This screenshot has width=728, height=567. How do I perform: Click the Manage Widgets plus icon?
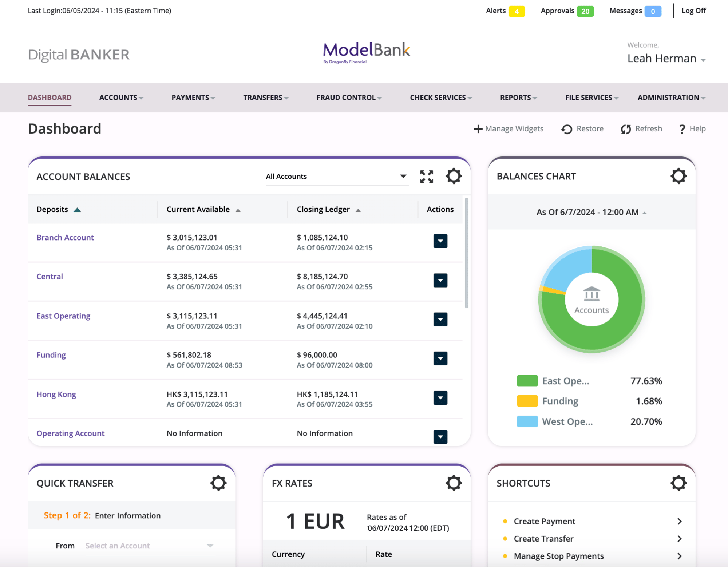[478, 129]
